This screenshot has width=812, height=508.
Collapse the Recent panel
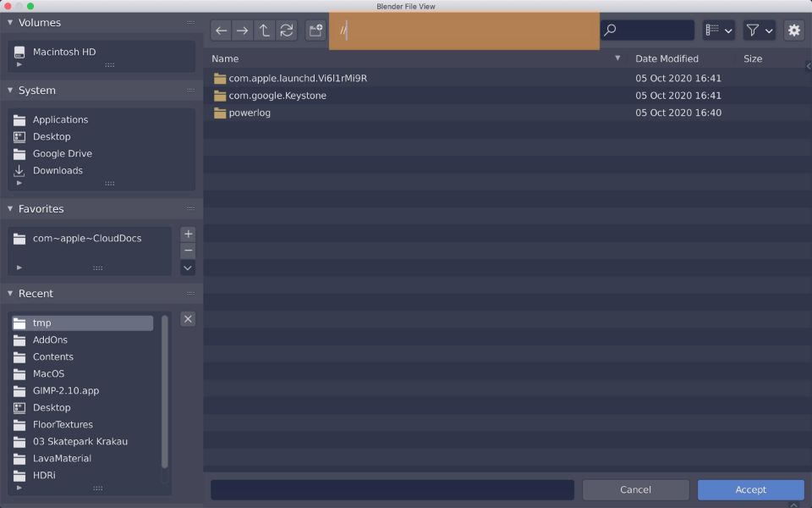click(10, 294)
